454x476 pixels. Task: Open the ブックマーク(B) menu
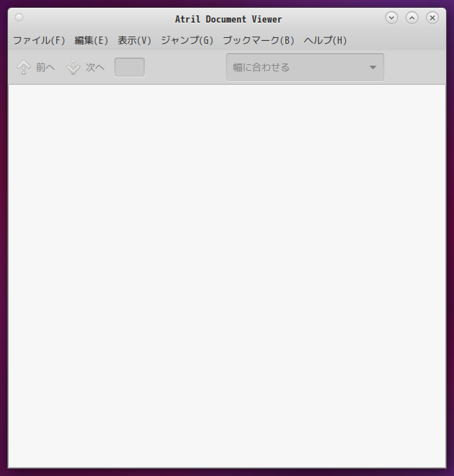pos(259,40)
